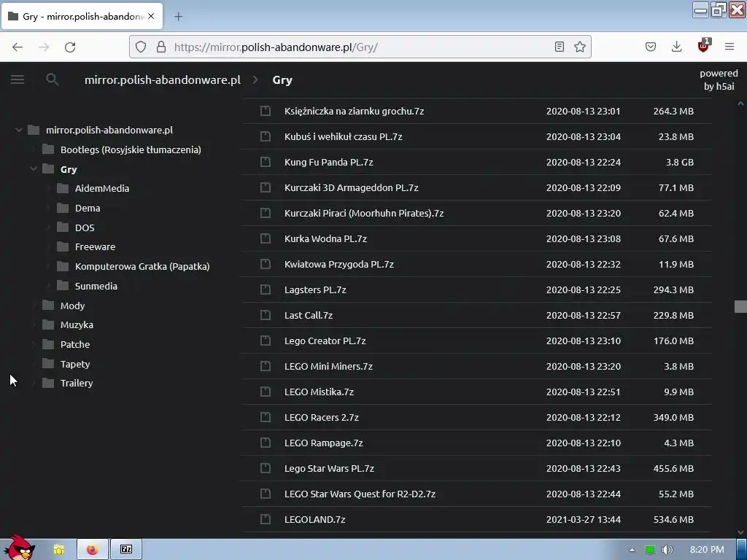Open the Tapety folder in tree
The height and width of the screenshot is (560, 747).
75,364
